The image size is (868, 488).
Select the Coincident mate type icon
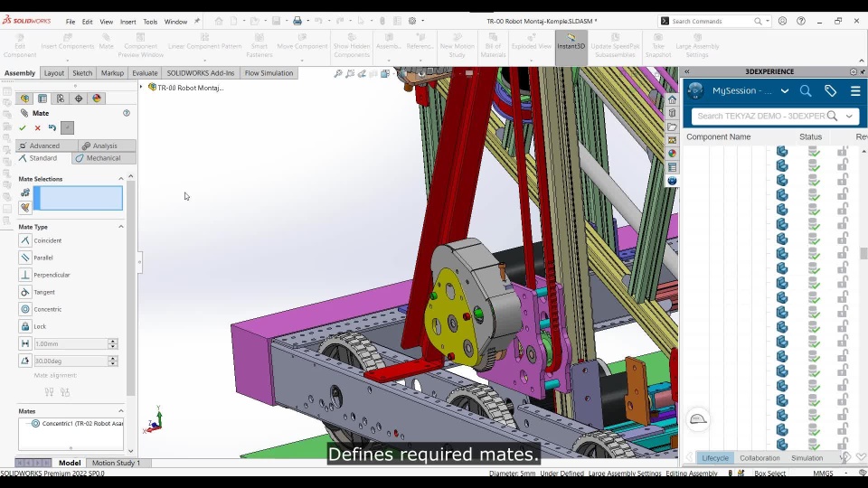point(25,240)
